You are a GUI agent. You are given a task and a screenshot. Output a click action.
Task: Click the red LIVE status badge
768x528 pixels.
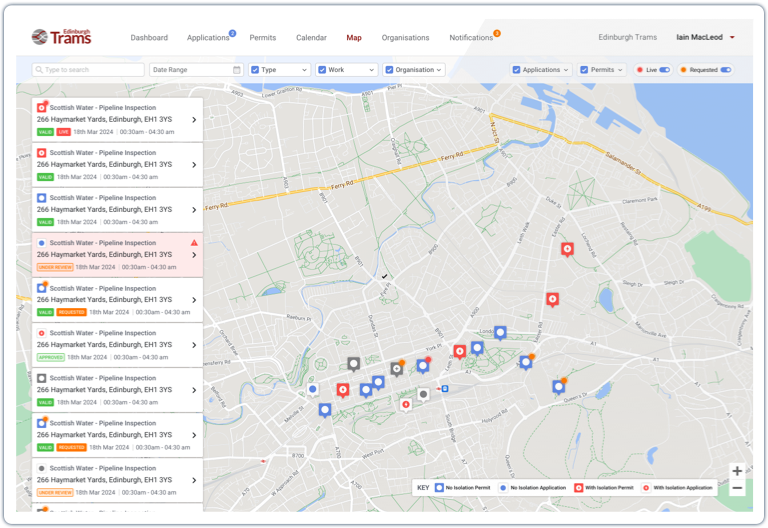click(x=64, y=132)
